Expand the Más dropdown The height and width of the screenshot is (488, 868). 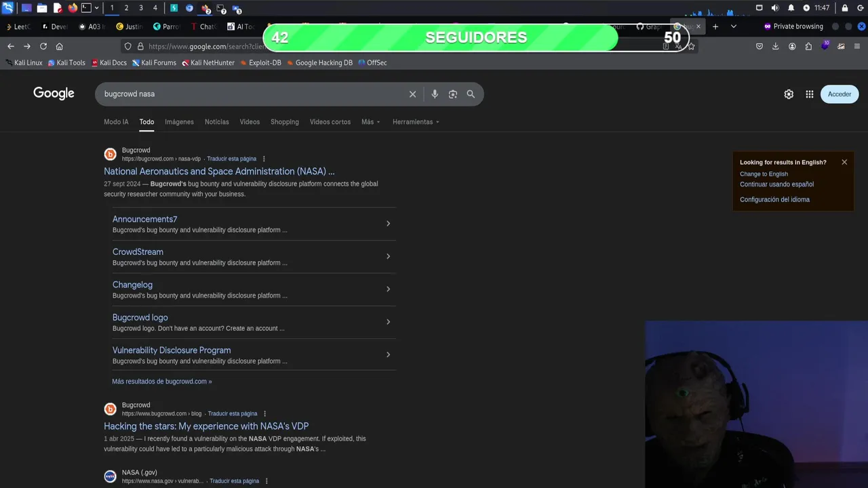(371, 122)
